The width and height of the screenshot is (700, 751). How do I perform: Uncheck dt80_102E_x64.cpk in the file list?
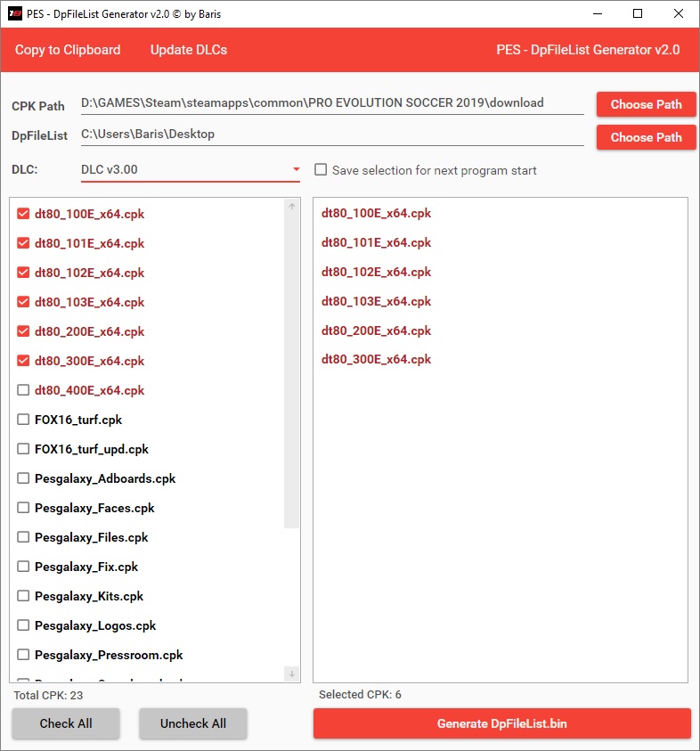tap(23, 273)
